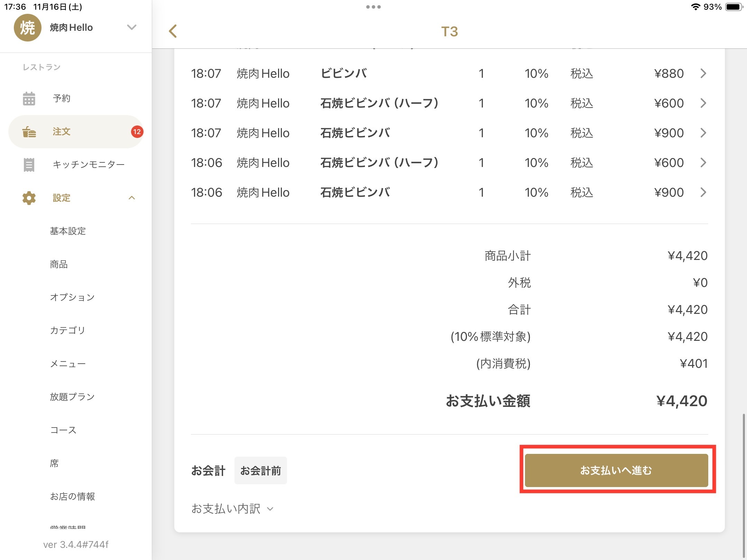Click the 設定 gear icon
The image size is (747, 560).
29,198
